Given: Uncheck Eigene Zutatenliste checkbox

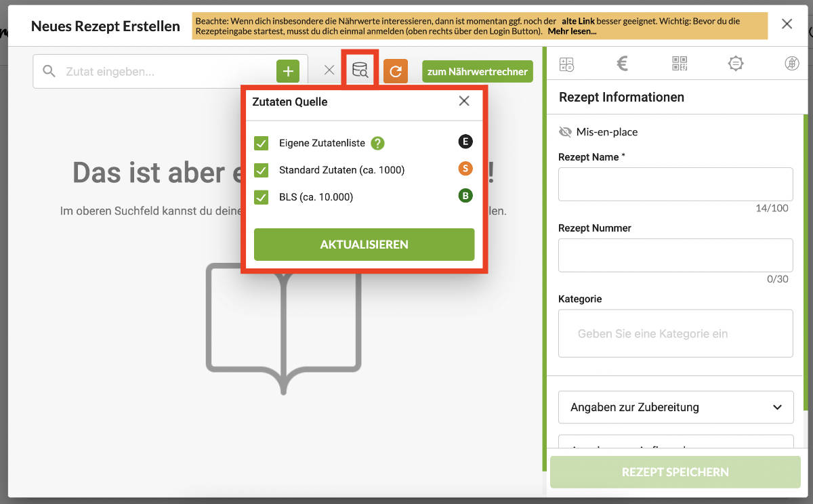Looking at the screenshot, I should (261, 144).
